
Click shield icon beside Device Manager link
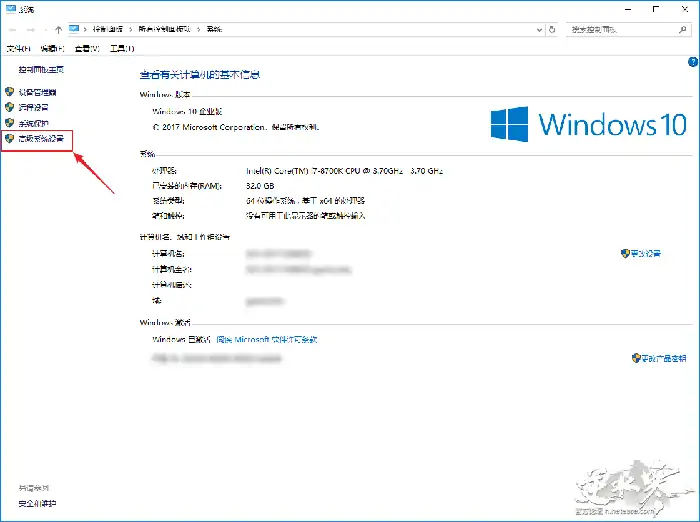point(9,92)
